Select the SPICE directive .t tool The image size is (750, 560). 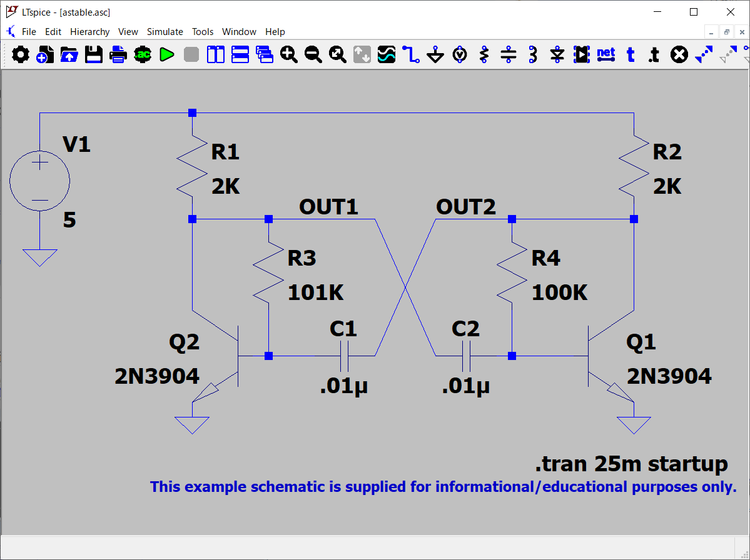click(x=654, y=55)
